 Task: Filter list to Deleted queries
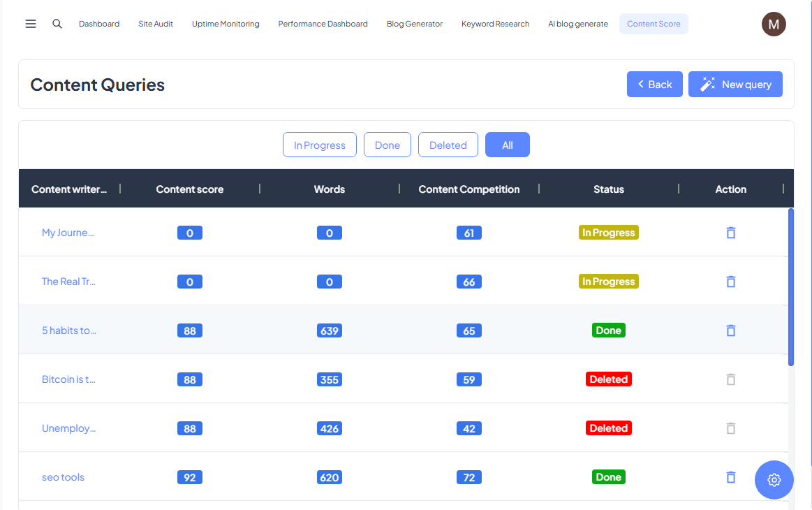pos(448,145)
